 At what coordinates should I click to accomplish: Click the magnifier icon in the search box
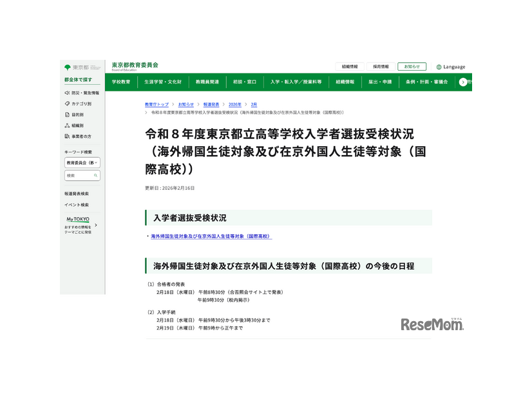95,176
